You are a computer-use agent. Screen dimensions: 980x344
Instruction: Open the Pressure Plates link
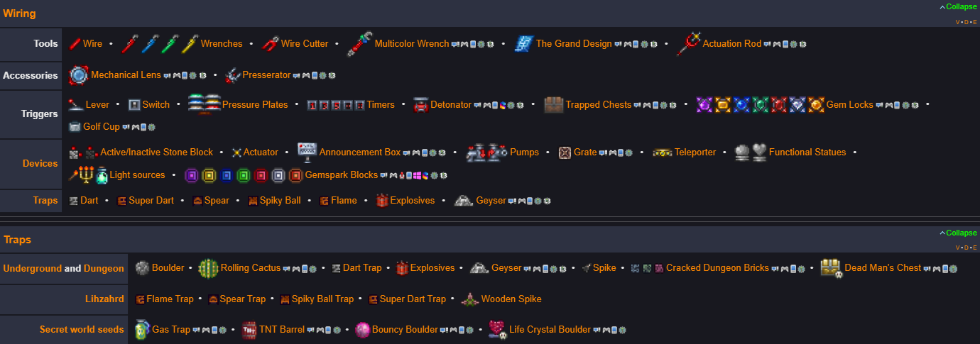click(x=255, y=105)
